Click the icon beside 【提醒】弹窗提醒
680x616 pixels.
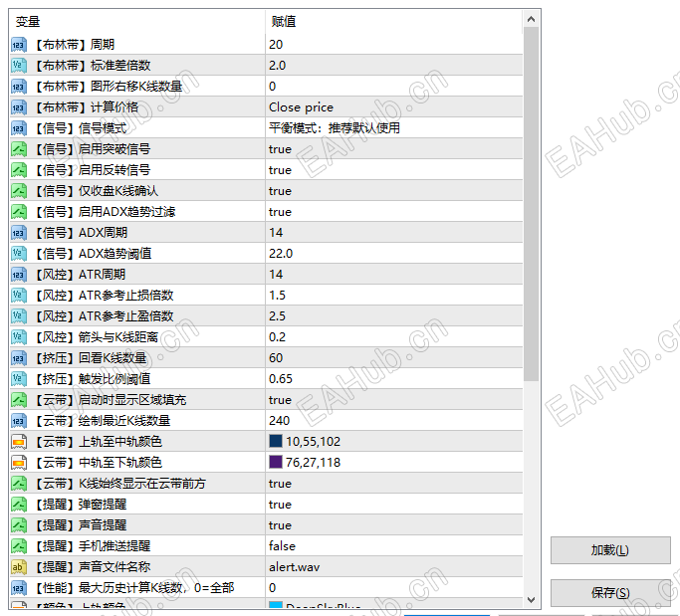(x=19, y=505)
